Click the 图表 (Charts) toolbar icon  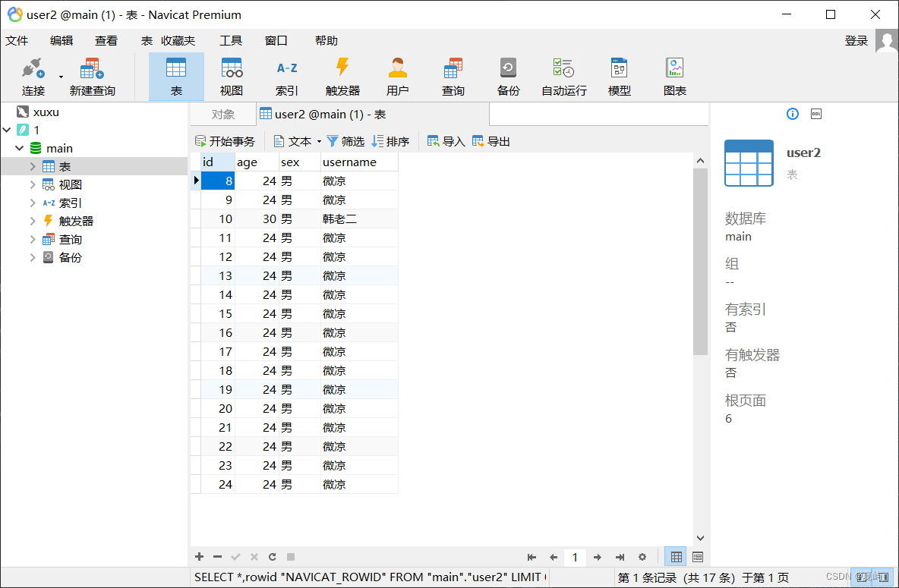(674, 75)
